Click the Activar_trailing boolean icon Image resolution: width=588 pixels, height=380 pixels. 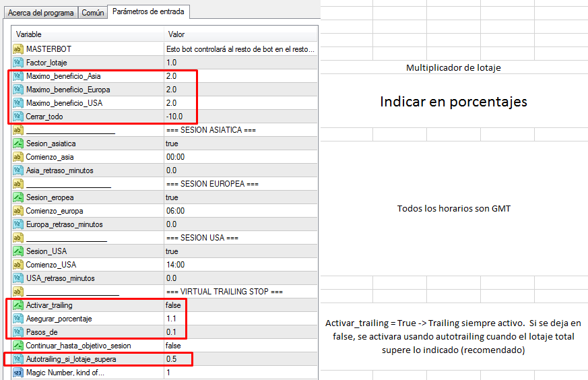pos(18,305)
